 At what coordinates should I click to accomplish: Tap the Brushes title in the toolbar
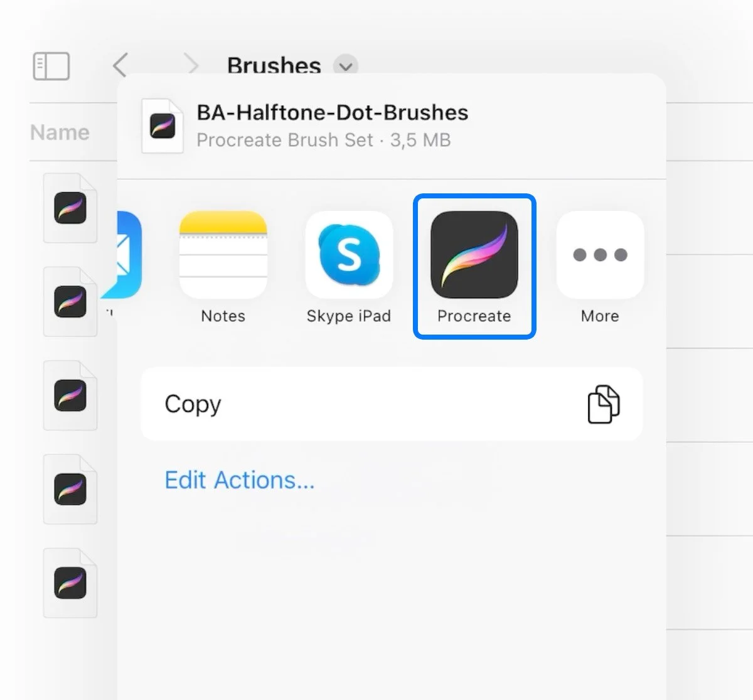[274, 66]
